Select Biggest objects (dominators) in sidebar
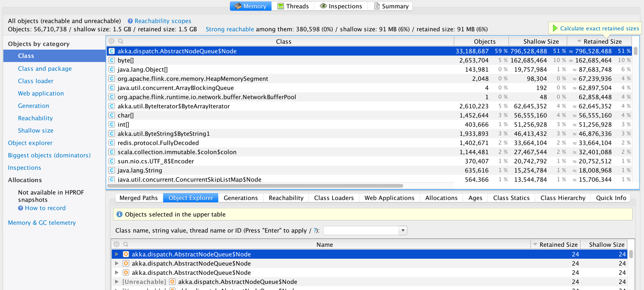This screenshot has height=290, width=644. (x=49, y=155)
